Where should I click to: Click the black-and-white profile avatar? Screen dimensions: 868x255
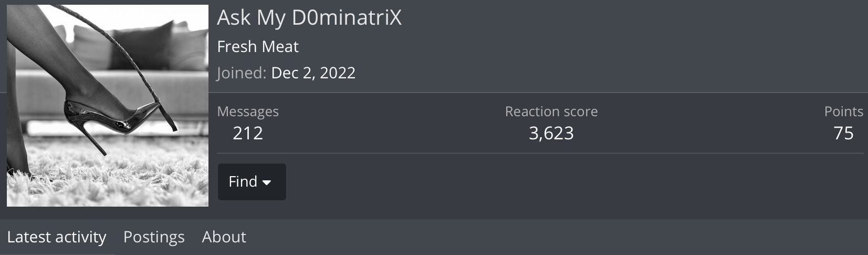tap(108, 106)
